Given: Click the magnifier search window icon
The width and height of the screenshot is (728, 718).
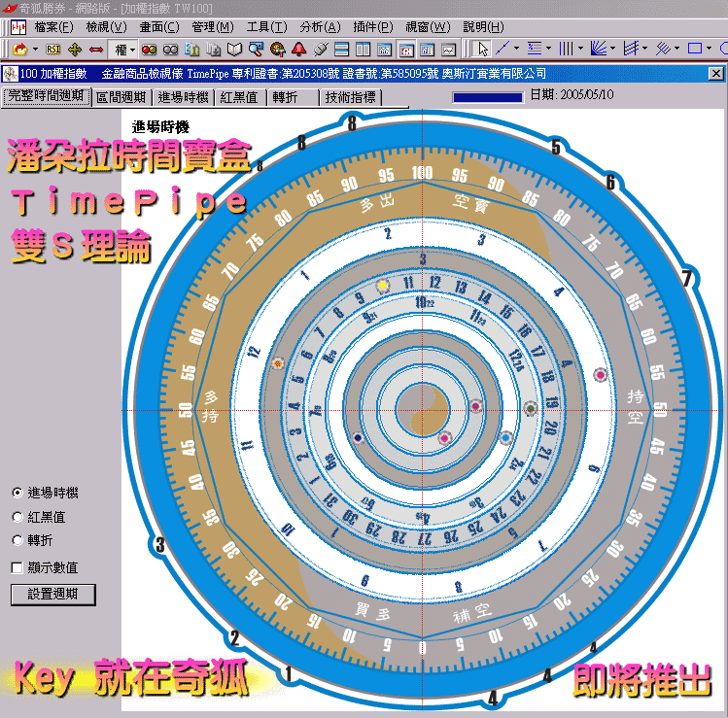Looking at the screenshot, I should [x=256, y=49].
